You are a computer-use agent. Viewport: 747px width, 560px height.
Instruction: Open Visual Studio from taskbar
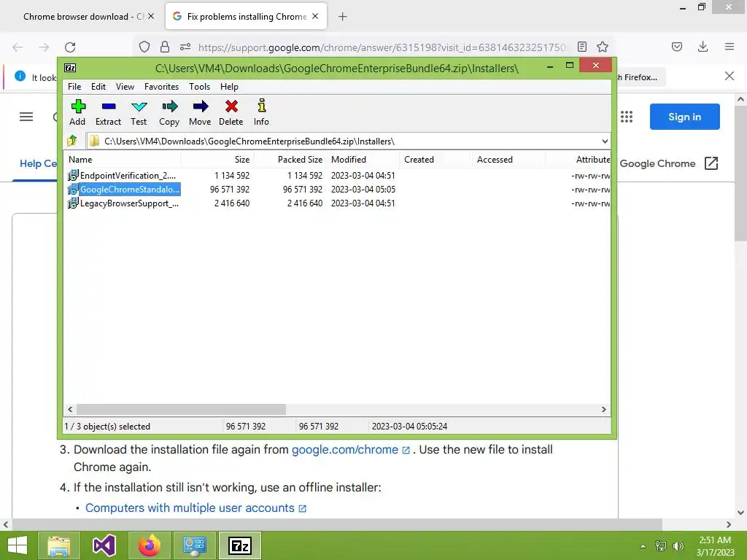pos(104,545)
